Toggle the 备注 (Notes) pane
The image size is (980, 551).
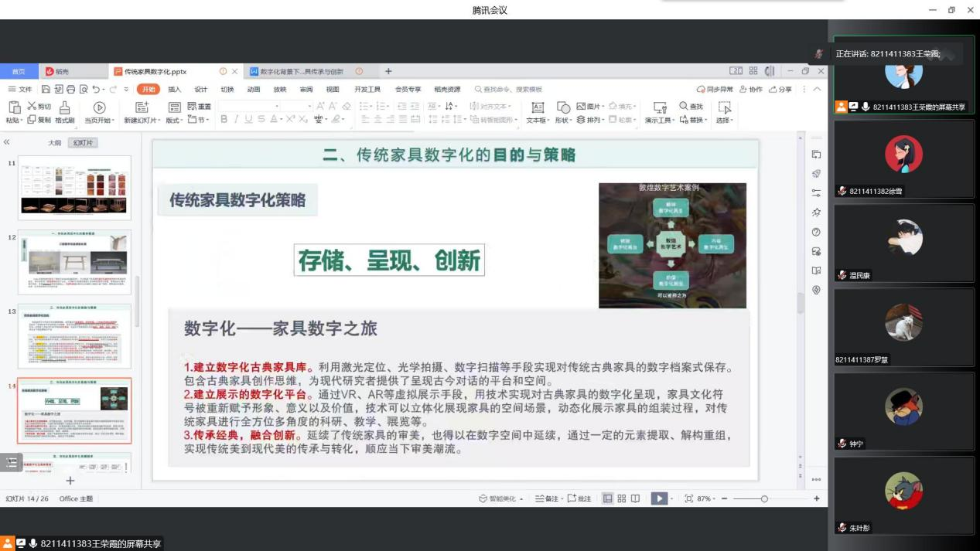(548, 499)
